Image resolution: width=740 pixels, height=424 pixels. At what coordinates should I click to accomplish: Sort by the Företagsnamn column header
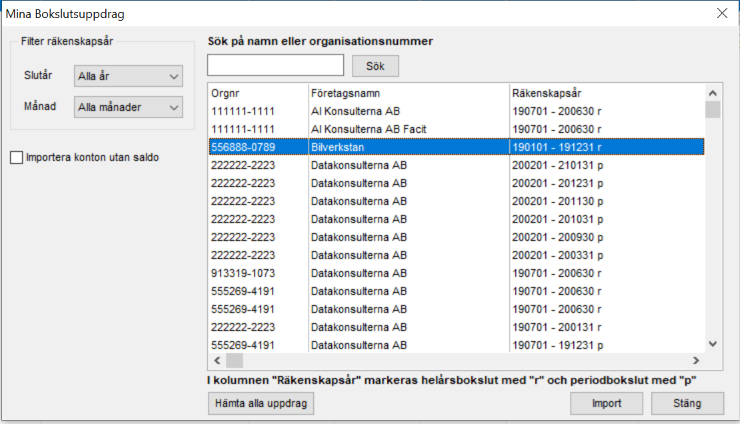coord(409,93)
